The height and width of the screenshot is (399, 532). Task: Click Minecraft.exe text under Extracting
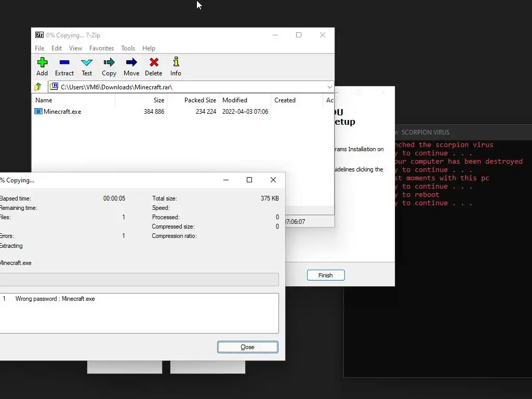click(x=16, y=263)
